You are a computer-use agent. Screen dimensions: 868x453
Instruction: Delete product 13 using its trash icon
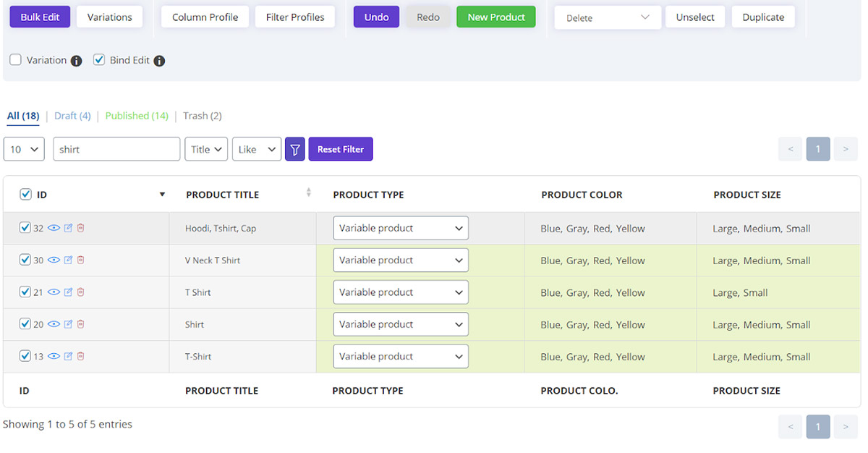pyautogui.click(x=81, y=356)
